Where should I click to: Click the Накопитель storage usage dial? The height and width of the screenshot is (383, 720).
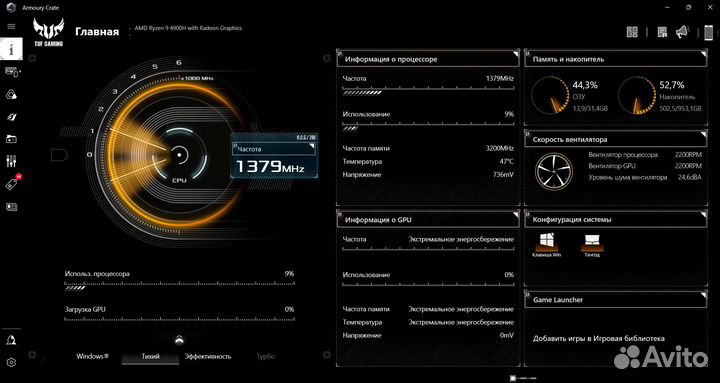tap(636, 96)
